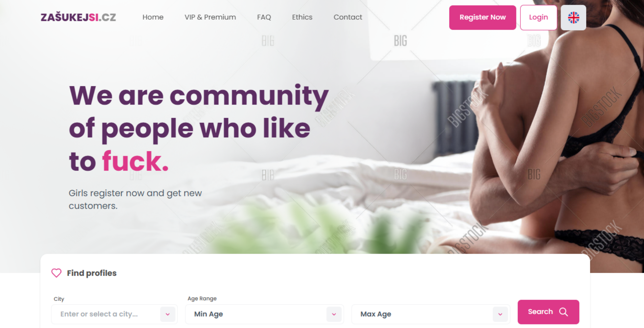Expand the City field chevron arrow
The width and height of the screenshot is (644, 328).
coord(168,314)
